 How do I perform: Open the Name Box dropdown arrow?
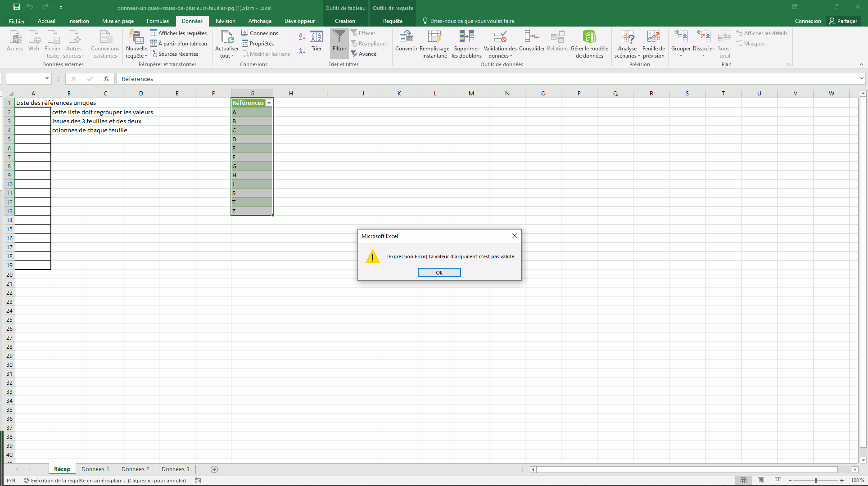click(47, 79)
